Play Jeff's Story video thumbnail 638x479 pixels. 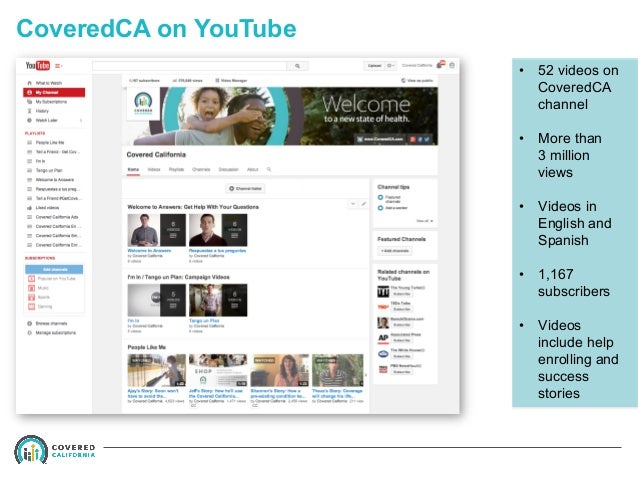pyautogui.click(x=218, y=370)
